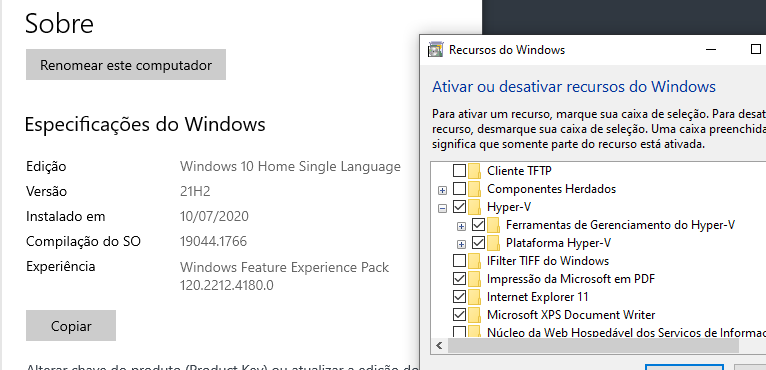Click the Cliente TFTP folder icon
The height and width of the screenshot is (370, 766).
475,171
